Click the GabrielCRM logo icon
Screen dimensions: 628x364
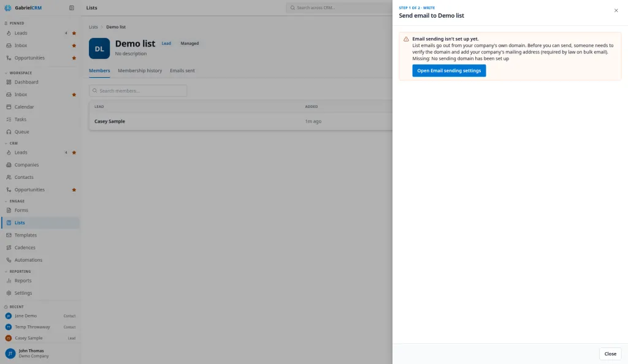point(7,7)
